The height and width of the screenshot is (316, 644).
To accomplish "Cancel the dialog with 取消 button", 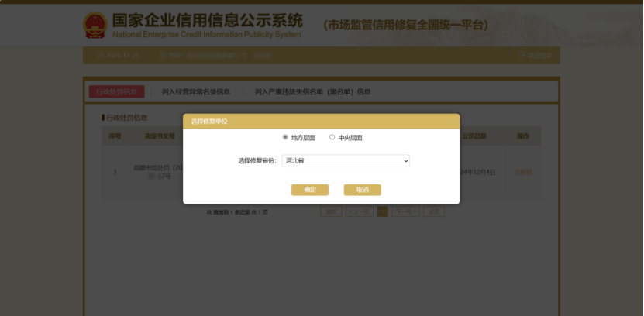I will tap(362, 190).
